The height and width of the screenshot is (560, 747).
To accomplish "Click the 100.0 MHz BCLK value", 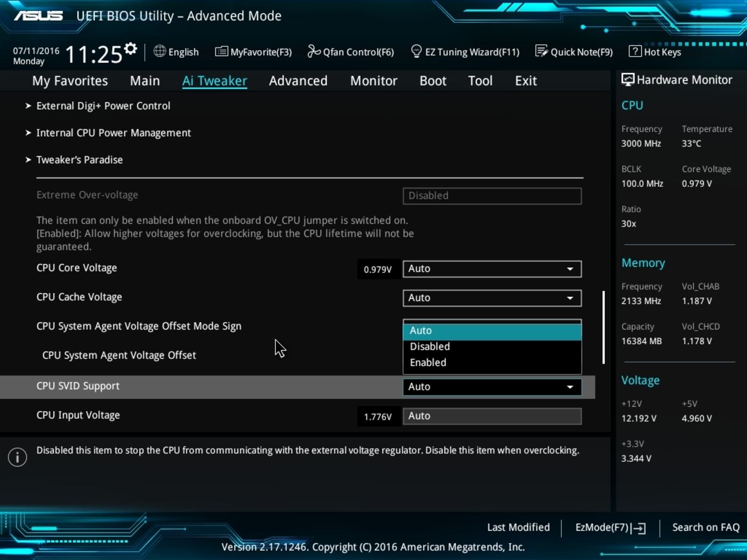I will tap(642, 183).
